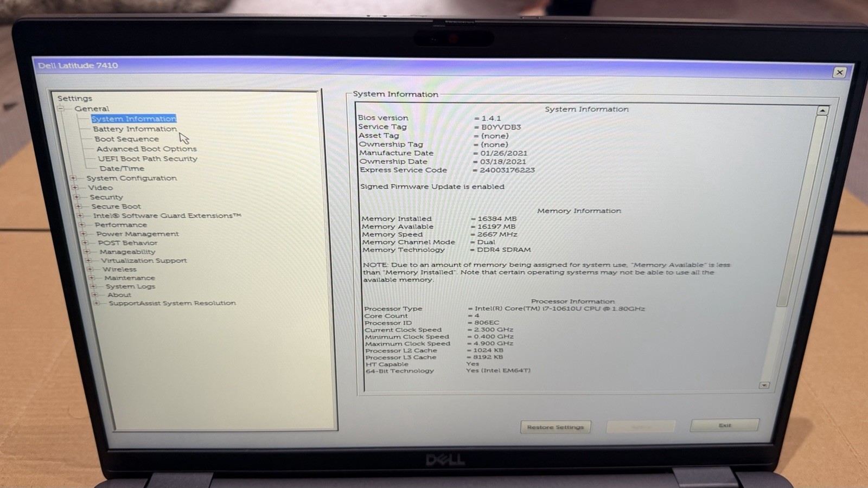
Task: Click the System Information scrollbar thumb
Action: pyautogui.click(x=802, y=210)
